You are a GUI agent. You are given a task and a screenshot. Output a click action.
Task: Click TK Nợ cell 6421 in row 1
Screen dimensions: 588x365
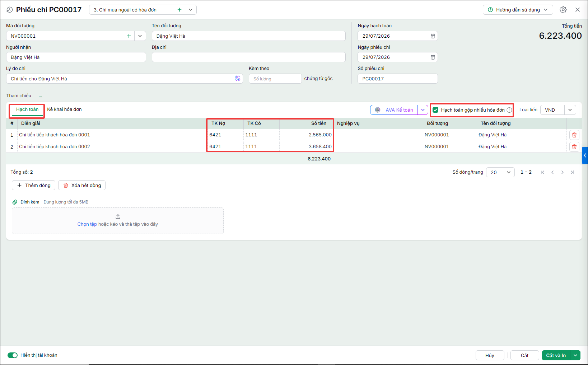(x=225, y=135)
